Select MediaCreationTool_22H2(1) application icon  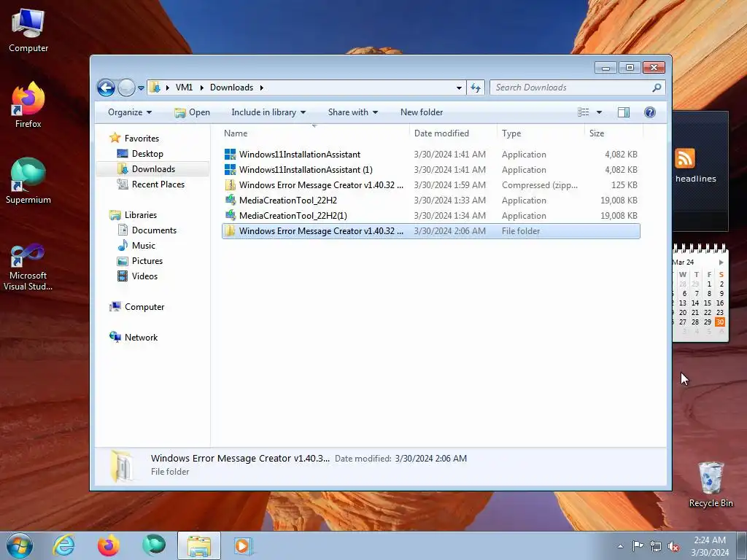[x=230, y=215]
